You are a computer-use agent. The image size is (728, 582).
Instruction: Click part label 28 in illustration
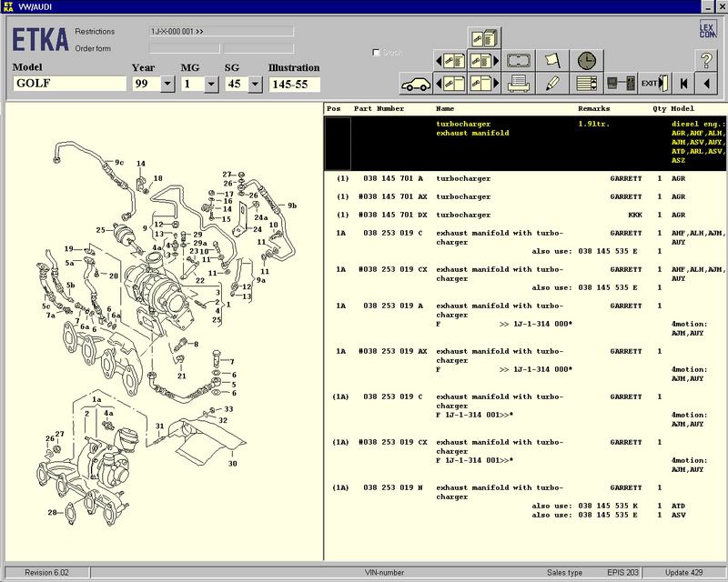coord(52,512)
